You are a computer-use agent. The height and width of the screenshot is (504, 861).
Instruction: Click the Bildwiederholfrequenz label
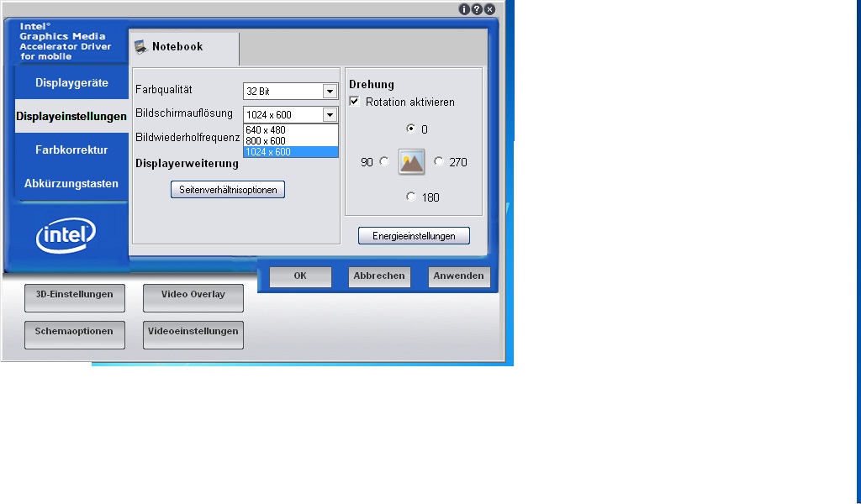(x=188, y=137)
